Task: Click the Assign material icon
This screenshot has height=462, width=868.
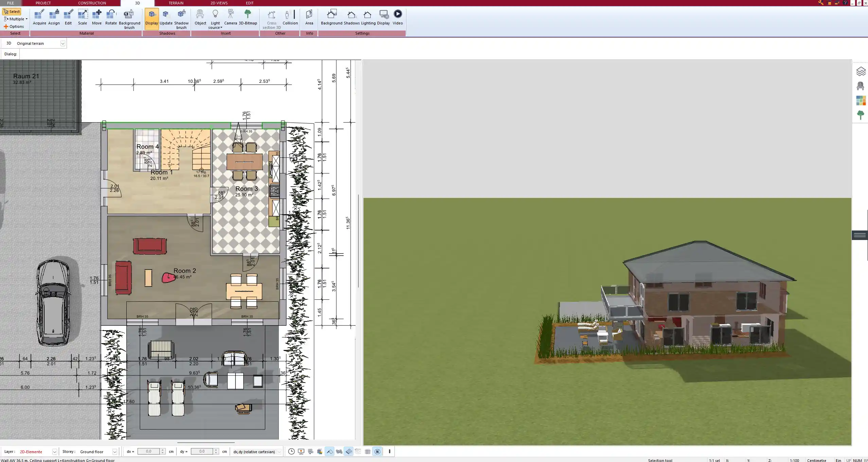Action: click(x=54, y=17)
